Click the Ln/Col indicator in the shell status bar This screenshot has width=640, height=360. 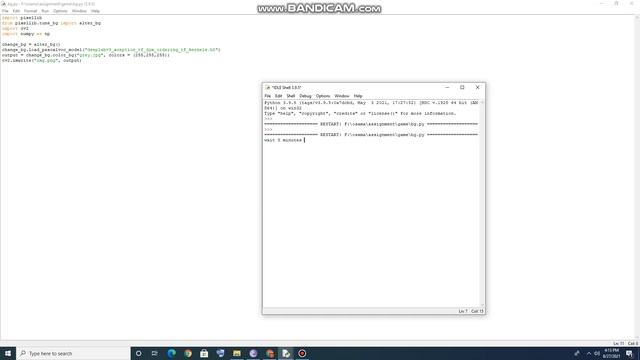coord(471,311)
